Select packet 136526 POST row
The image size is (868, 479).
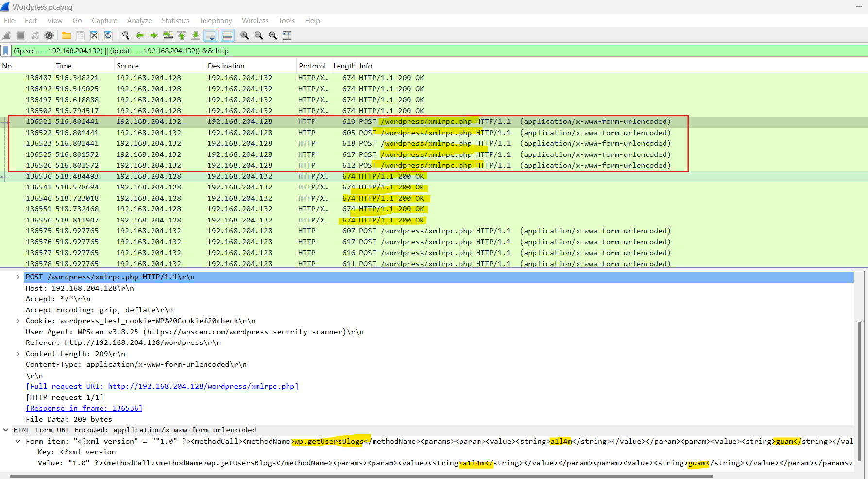tap(434, 165)
